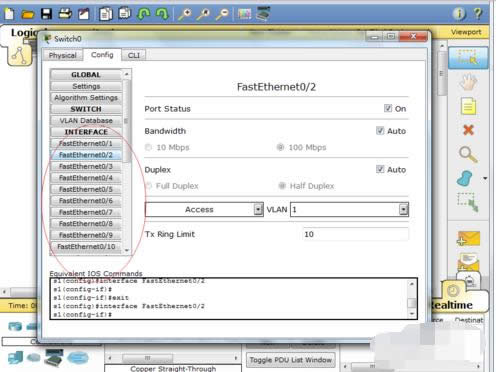The width and height of the screenshot is (496, 372).
Task: Select the Add Simple PDU envelope icon
Action: point(468,238)
